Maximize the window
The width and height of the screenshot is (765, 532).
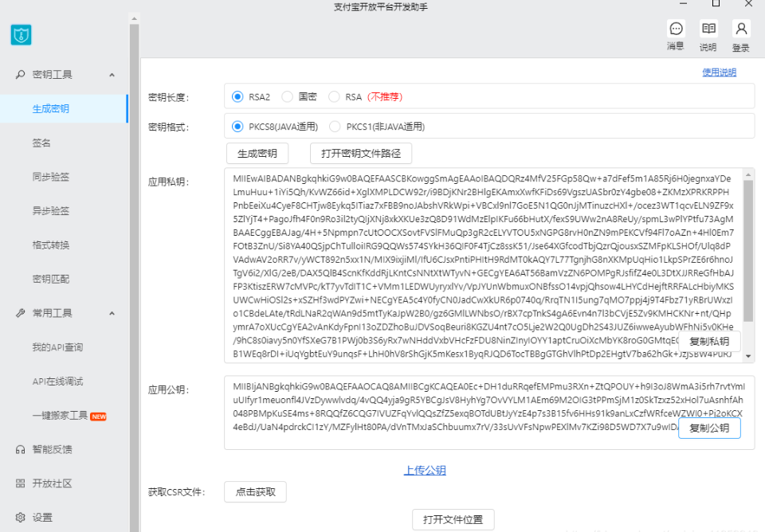[x=716, y=3]
